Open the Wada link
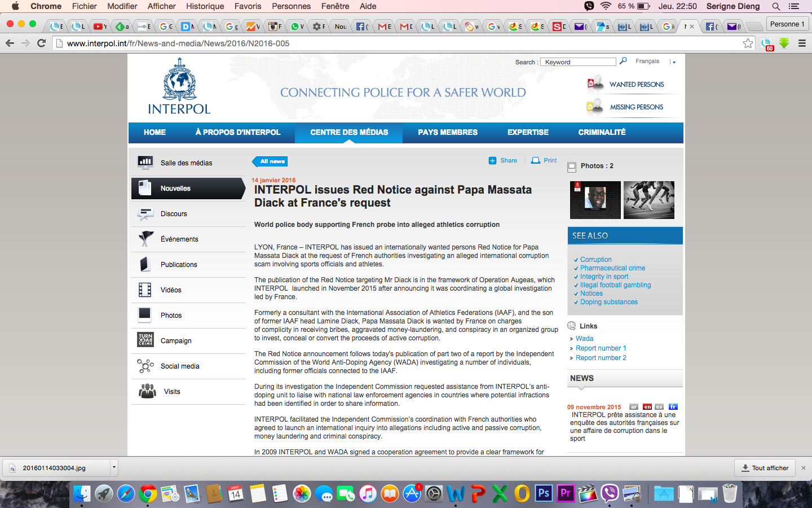This screenshot has width=812, height=508. [x=584, y=339]
